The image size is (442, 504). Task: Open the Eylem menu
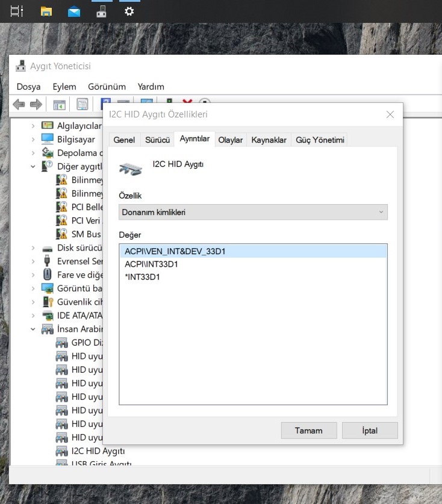pos(64,87)
